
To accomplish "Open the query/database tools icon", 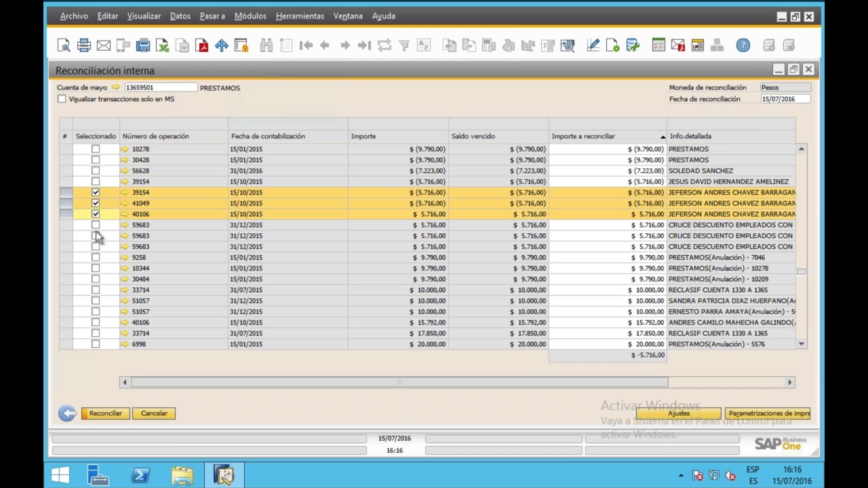I will (x=633, y=45).
